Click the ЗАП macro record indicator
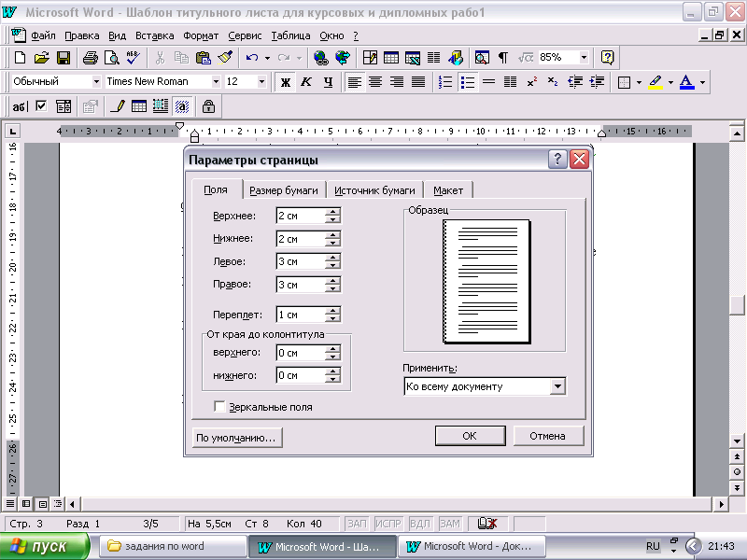Viewport: 747px width, 560px height. pyautogui.click(x=357, y=524)
